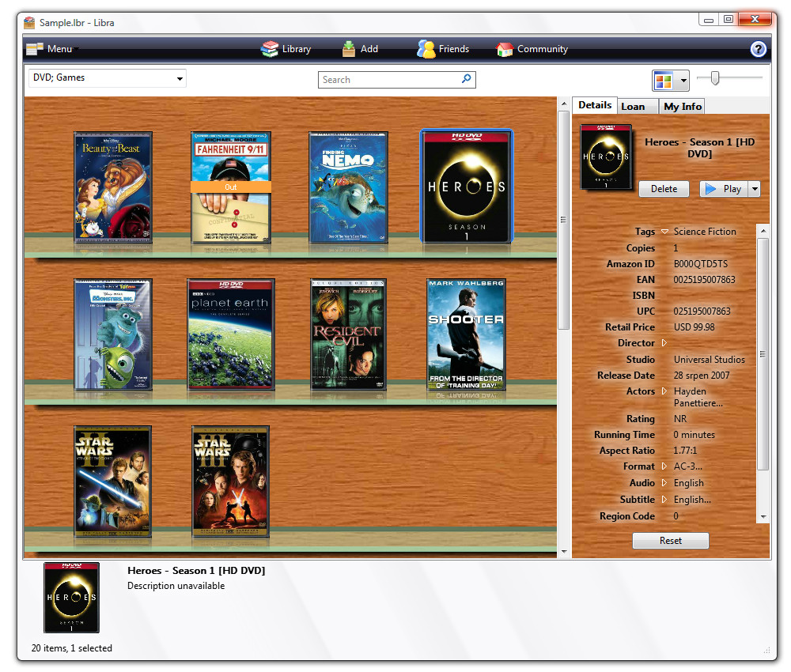Viewport: 791px width, 672px height.
Task: Expand the Audio field triangle
Action: click(x=664, y=483)
